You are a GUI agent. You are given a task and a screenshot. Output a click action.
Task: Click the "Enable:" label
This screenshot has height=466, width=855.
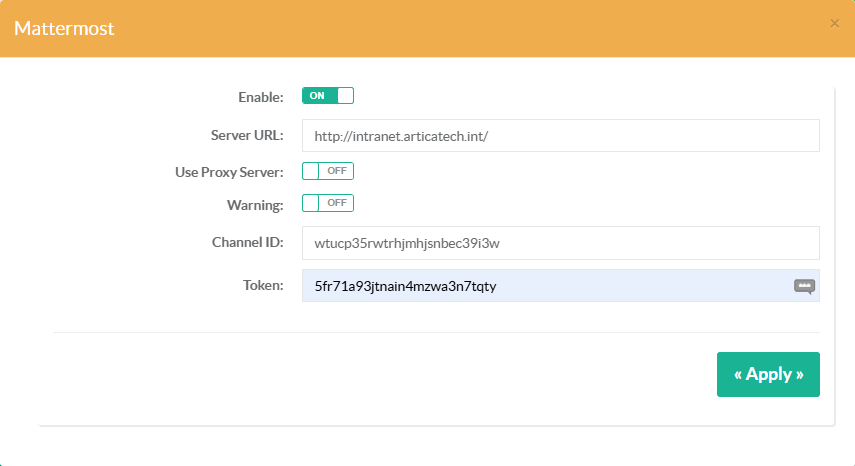tap(261, 97)
